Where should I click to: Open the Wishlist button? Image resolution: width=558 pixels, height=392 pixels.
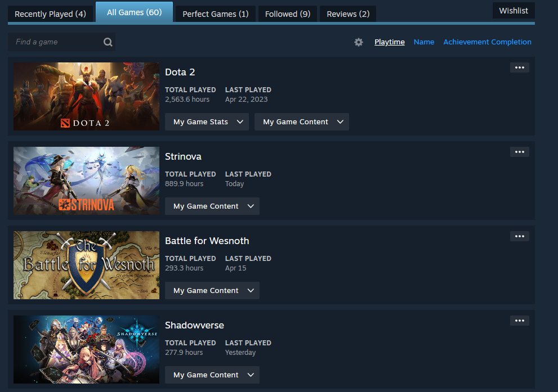tap(513, 11)
